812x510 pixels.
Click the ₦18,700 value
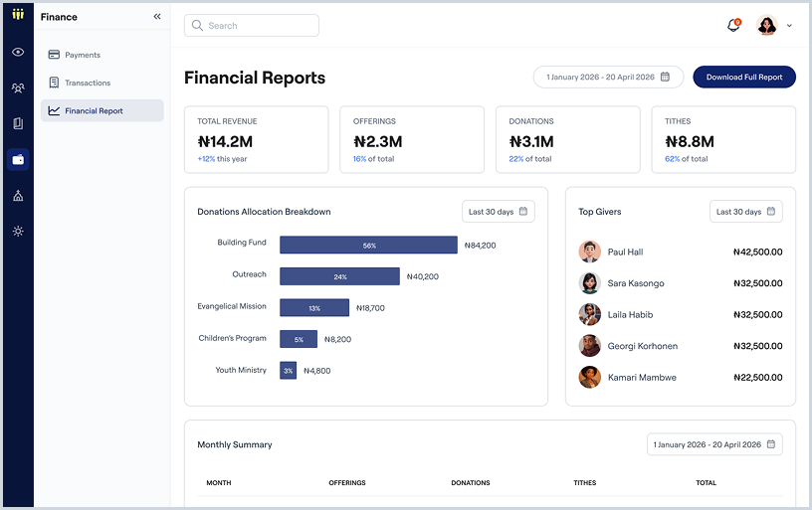point(370,308)
